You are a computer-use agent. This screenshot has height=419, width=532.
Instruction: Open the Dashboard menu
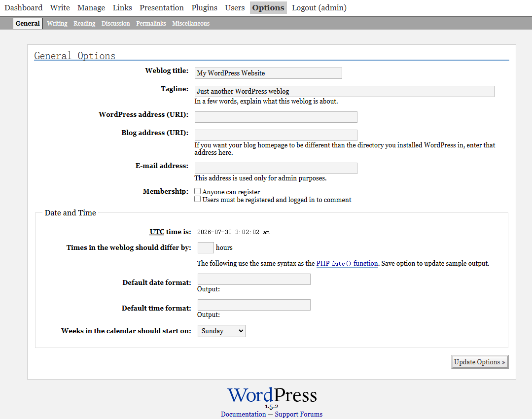click(x=23, y=7)
